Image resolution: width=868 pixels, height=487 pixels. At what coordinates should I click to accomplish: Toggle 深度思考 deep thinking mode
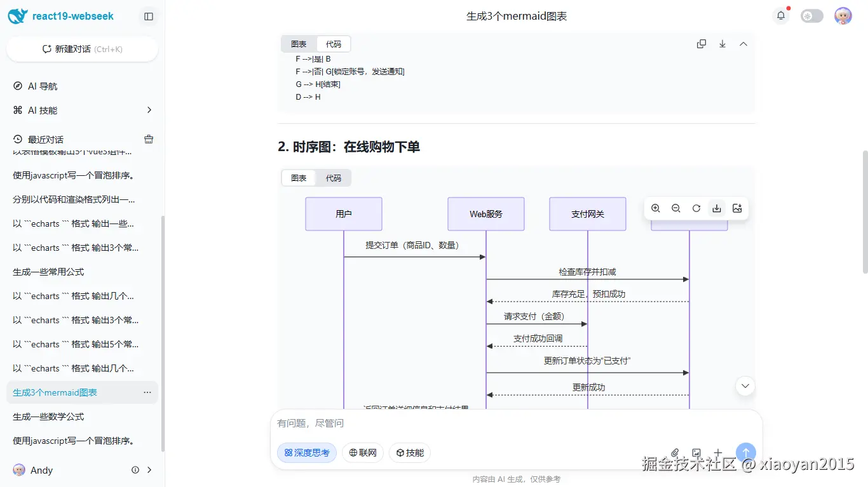(307, 453)
